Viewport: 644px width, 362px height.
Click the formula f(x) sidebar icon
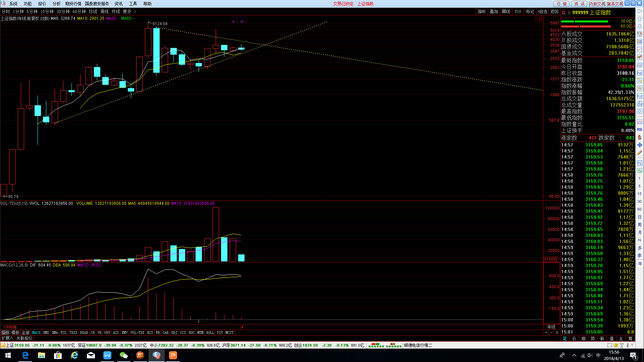coord(640,104)
